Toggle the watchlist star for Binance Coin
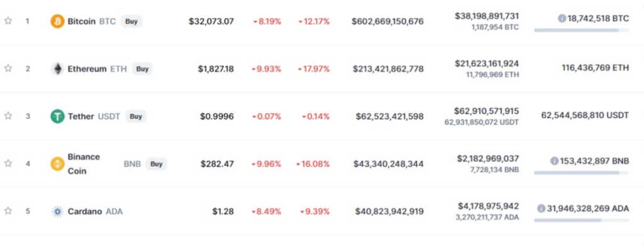644x247 pixels. click(8, 163)
